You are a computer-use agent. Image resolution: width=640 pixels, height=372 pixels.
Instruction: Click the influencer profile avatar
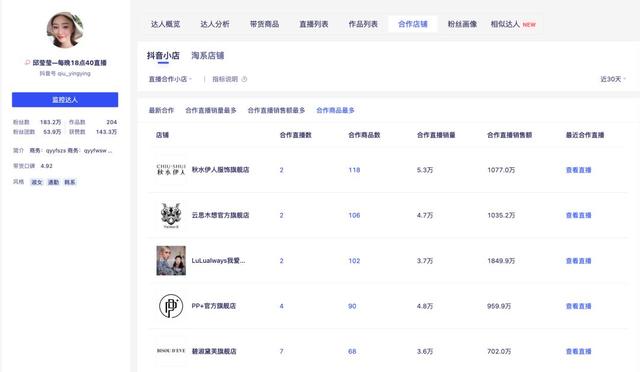(65, 30)
